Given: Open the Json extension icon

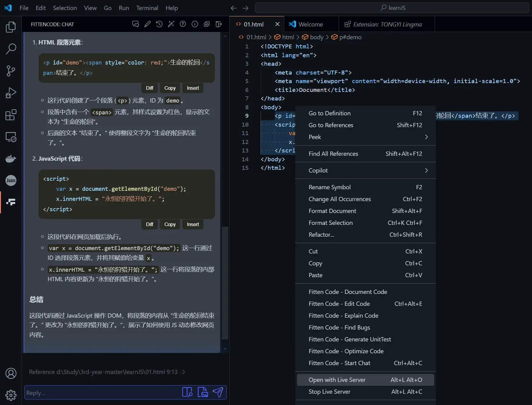Looking at the screenshot, I should 11,180.
